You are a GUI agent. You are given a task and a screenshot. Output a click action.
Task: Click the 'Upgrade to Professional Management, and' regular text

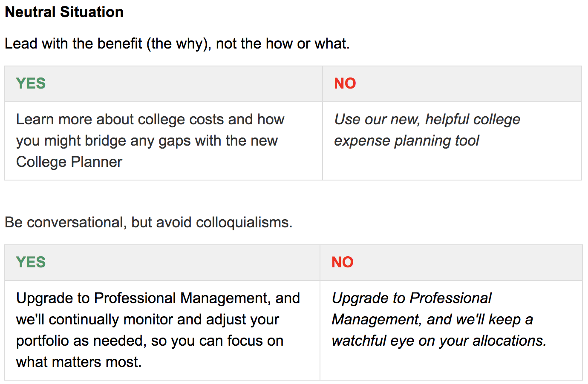158,298
